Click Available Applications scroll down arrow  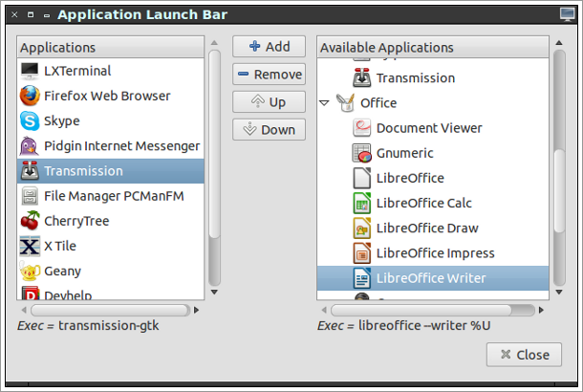point(559,293)
